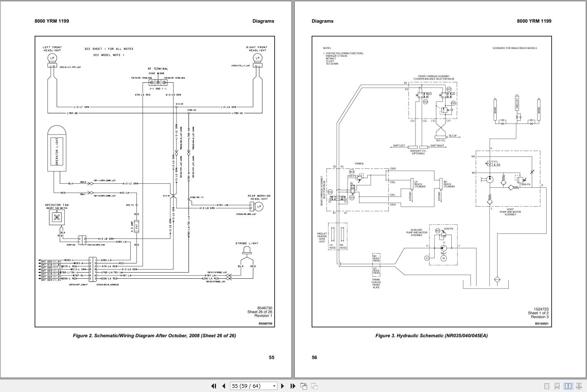The image size is (587, 392).
Task: Open the page number dropdown arrow
Action: click(x=274, y=386)
